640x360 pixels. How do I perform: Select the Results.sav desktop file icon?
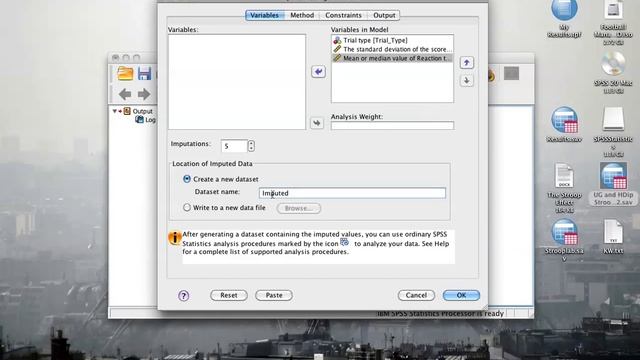point(564,120)
